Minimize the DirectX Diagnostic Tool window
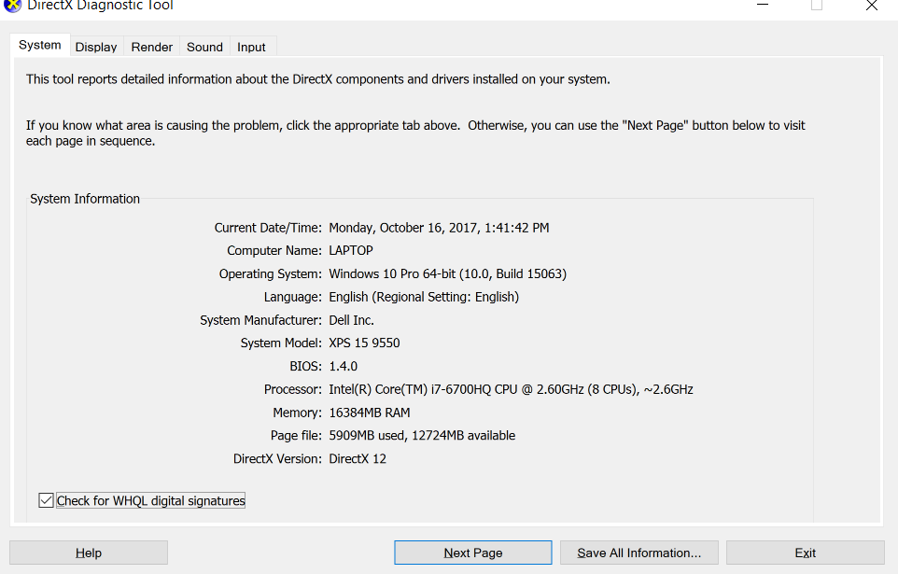 (x=763, y=6)
